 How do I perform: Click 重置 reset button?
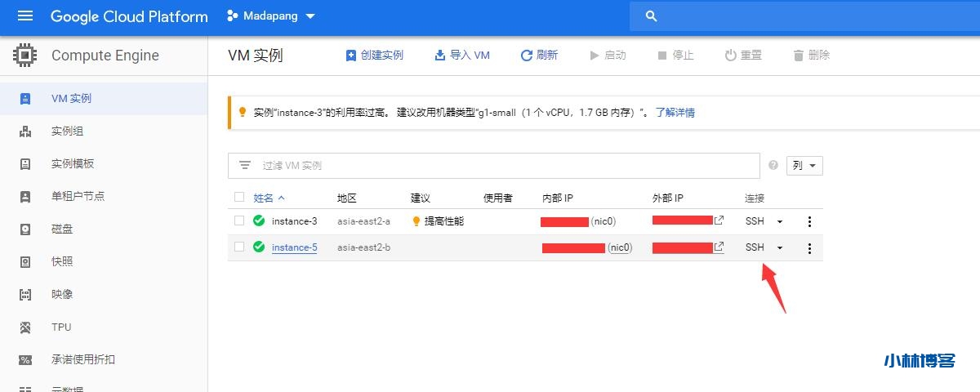(743, 56)
